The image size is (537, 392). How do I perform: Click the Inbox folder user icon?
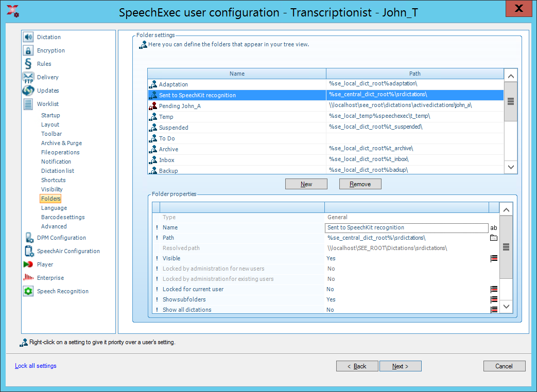coord(153,160)
